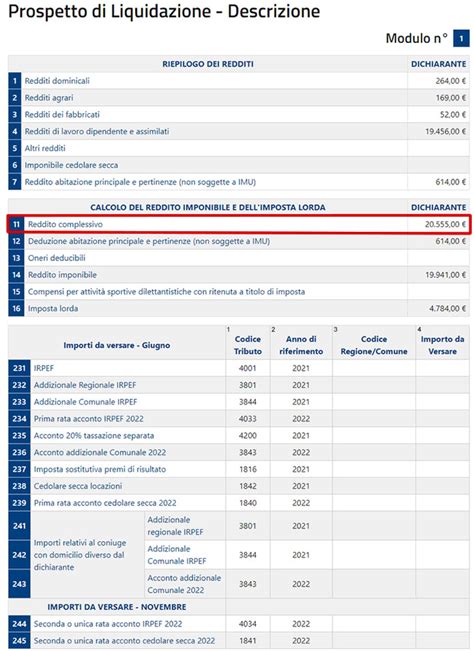Click the 'Reddito complessivo' label
Screen dimensions: 474x651
pos(65,224)
